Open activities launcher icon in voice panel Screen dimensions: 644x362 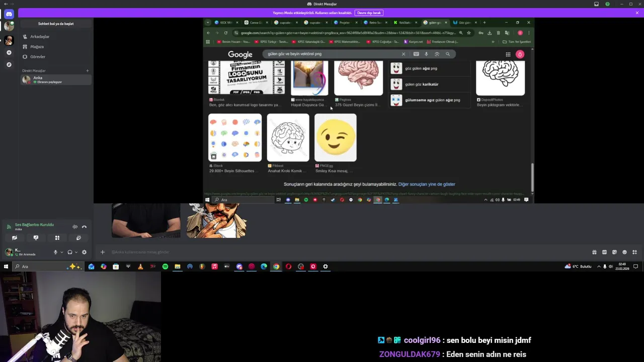[x=57, y=238]
